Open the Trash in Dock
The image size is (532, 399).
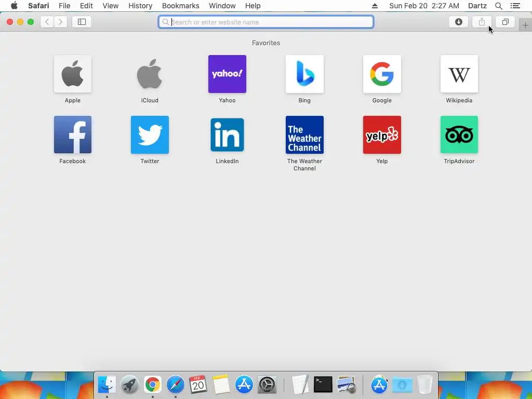[425, 384]
